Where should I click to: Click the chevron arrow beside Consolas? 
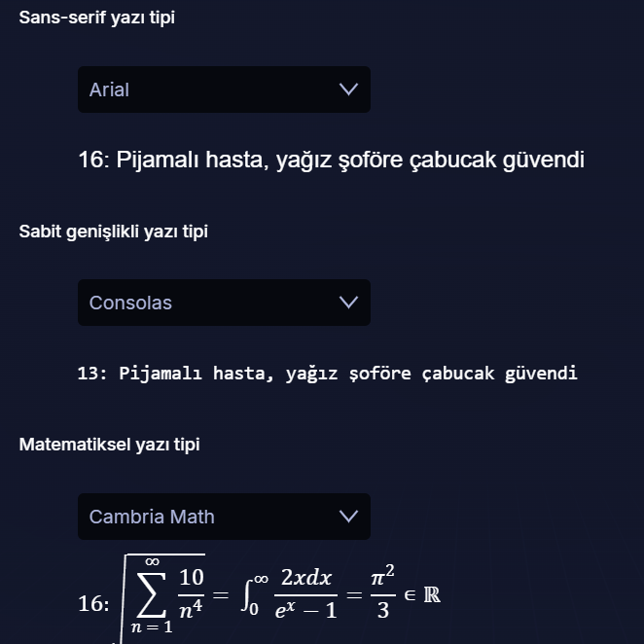(x=348, y=303)
